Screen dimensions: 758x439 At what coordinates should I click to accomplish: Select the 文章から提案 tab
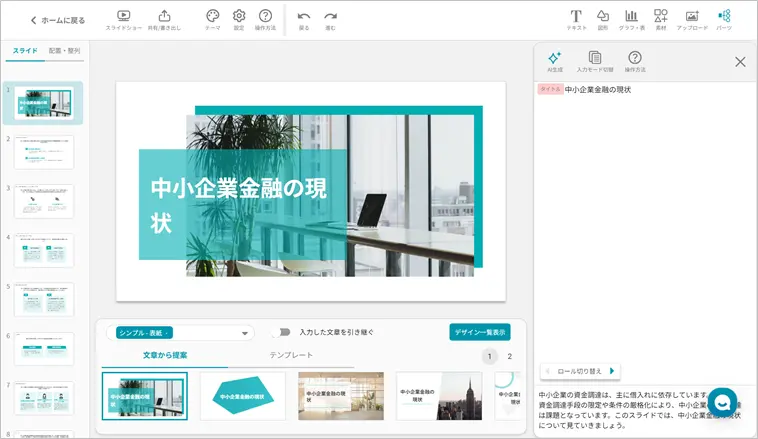165,355
